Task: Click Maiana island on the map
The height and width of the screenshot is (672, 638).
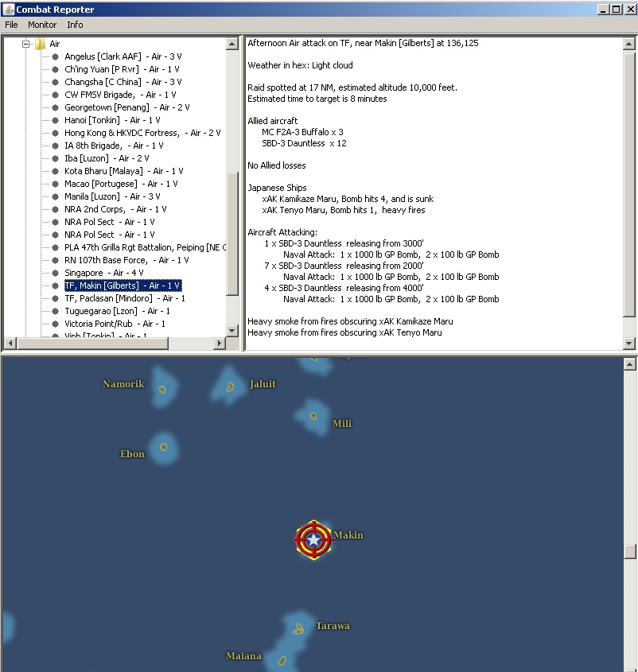Action: coord(282,660)
